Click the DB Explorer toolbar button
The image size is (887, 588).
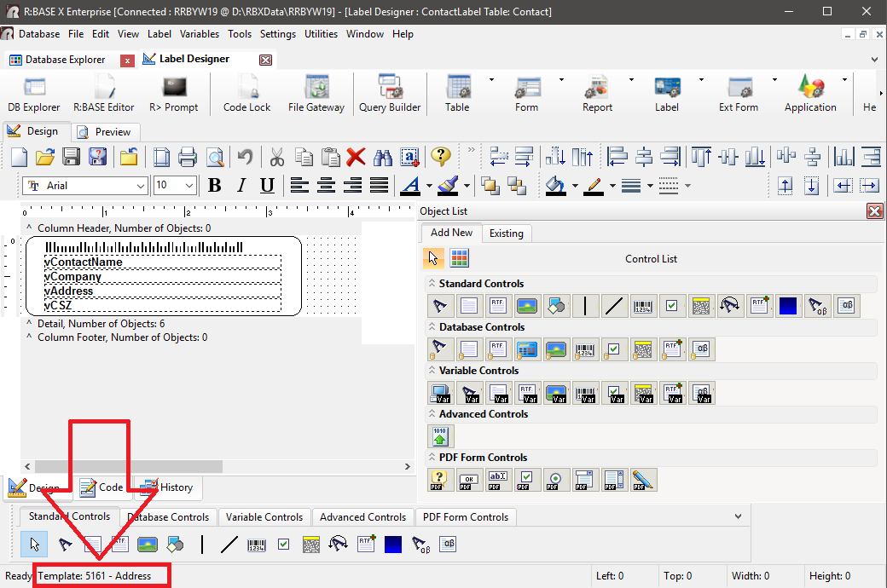pos(34,93)
